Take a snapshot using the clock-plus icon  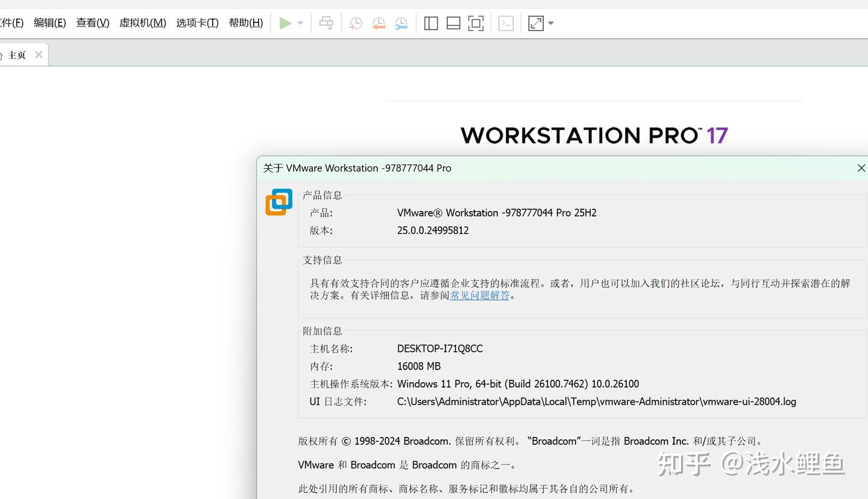[356, 23]
